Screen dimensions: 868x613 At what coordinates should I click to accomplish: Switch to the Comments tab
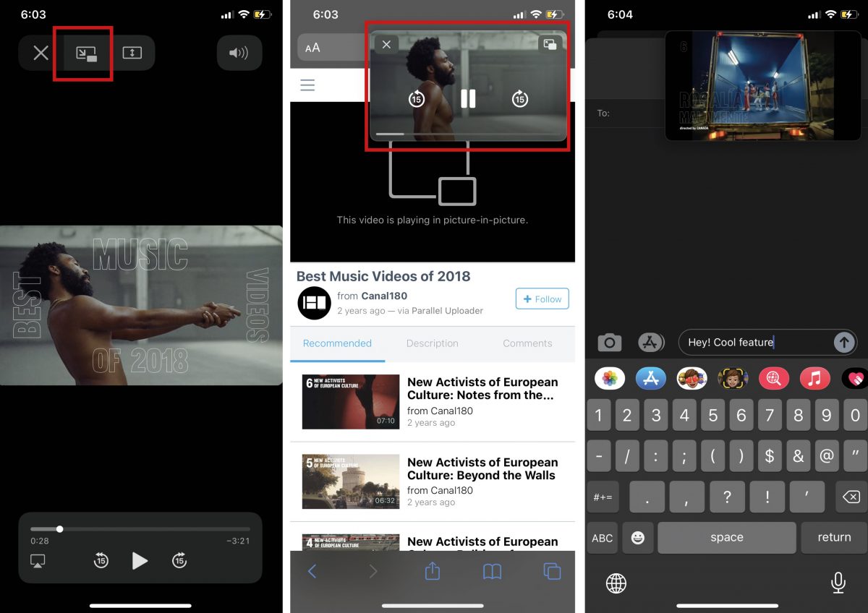pos(527,343)
